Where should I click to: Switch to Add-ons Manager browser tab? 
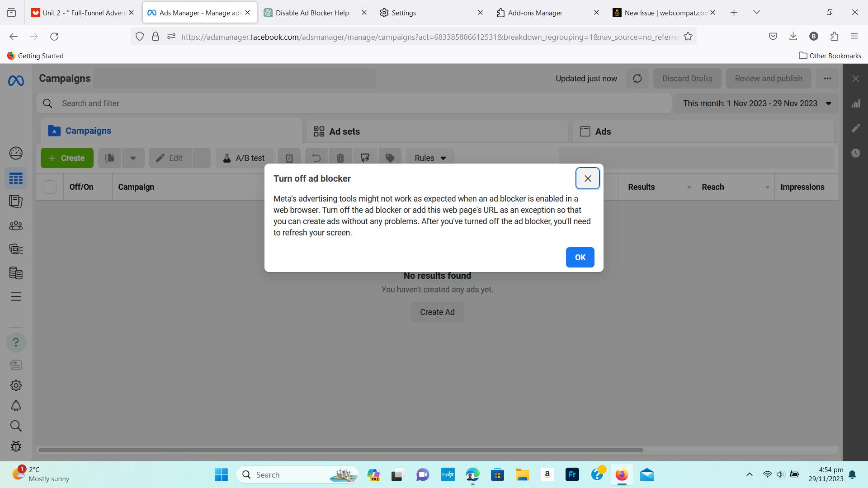[548, 13]
